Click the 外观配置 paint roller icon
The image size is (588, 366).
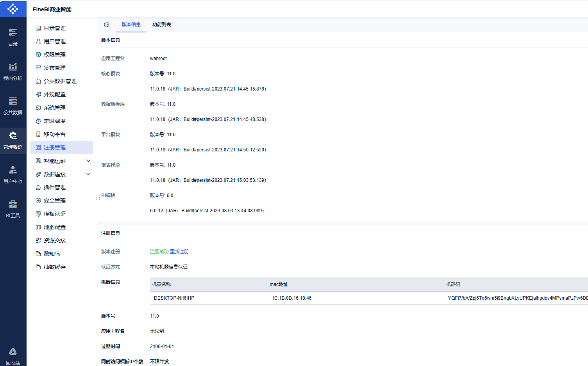coord(38,94)
